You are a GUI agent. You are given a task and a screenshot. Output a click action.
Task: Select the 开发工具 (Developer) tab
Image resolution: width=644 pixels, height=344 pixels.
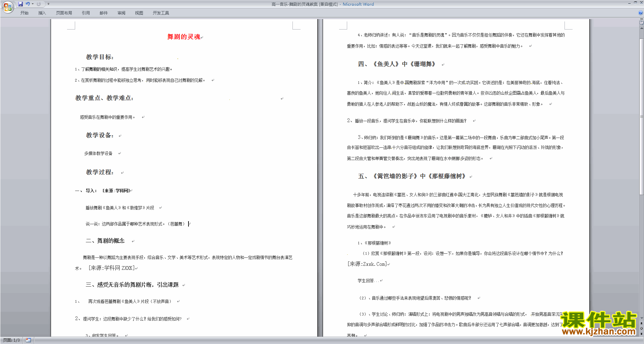(161, 13)
